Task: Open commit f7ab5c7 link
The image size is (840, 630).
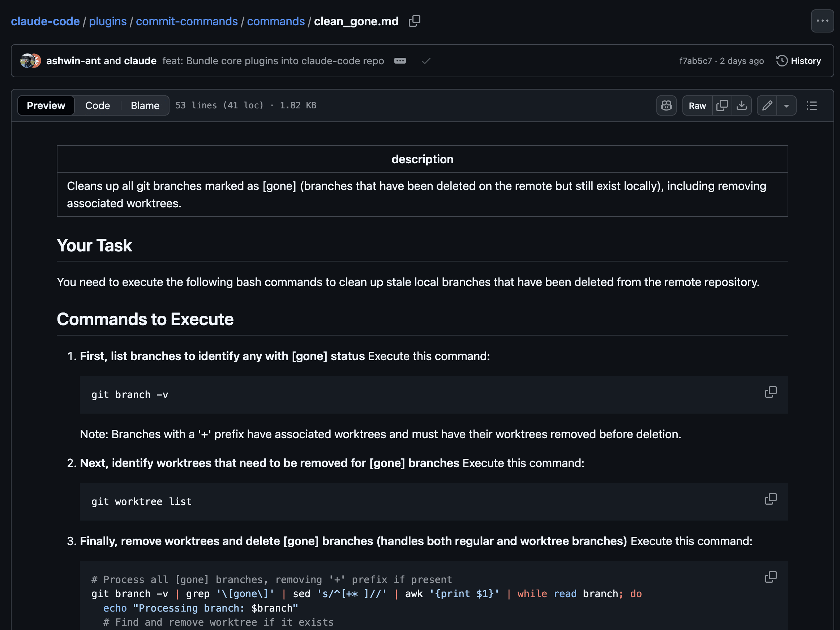Action: click(x=695, y=61)
